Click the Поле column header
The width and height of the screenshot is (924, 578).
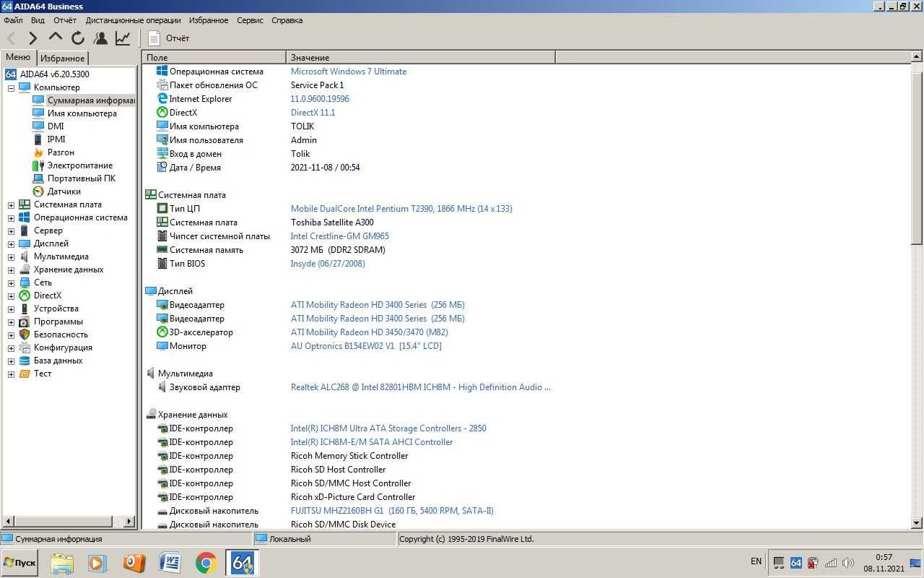pyautogui.click(x=214, y=57)
